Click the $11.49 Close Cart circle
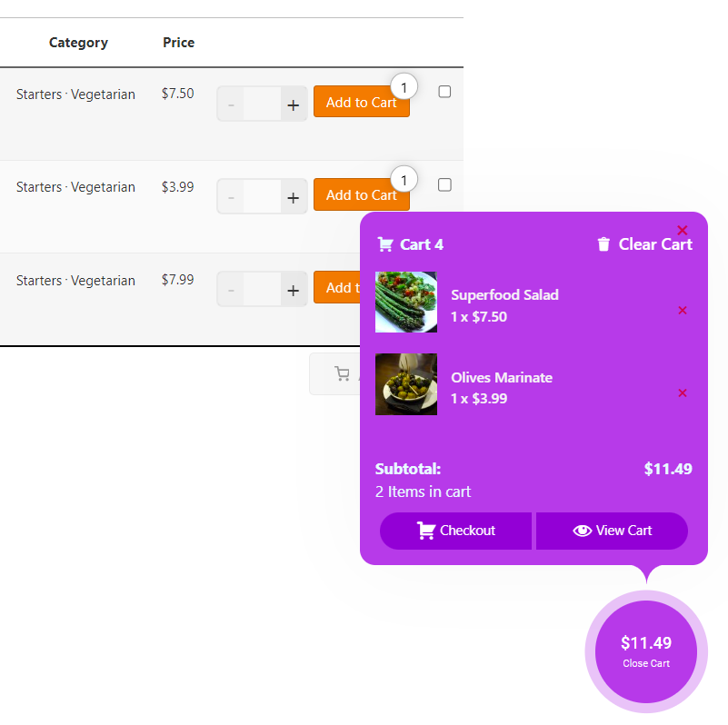The image size is (728, 725). click(x=646, y=651)
